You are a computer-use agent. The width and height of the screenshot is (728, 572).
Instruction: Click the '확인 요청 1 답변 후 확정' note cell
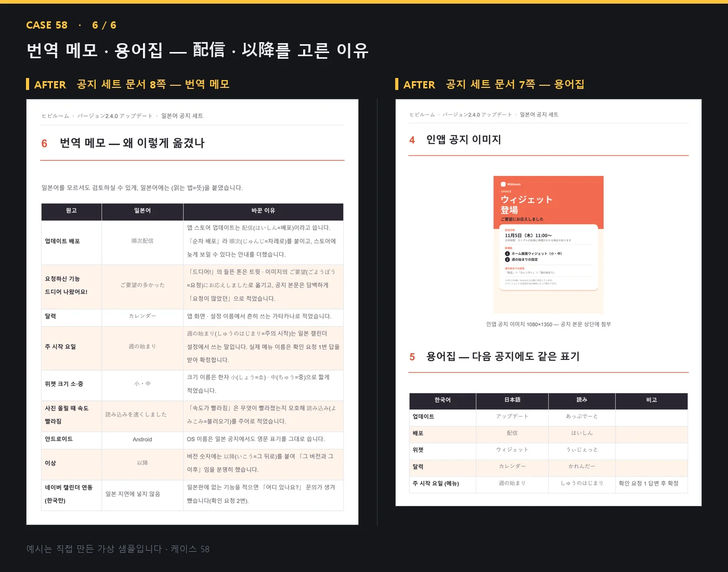tap(652, 484)
